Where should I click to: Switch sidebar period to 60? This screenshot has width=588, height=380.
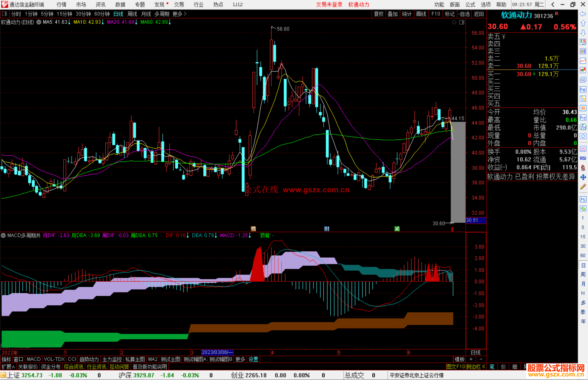coord(583,256)
